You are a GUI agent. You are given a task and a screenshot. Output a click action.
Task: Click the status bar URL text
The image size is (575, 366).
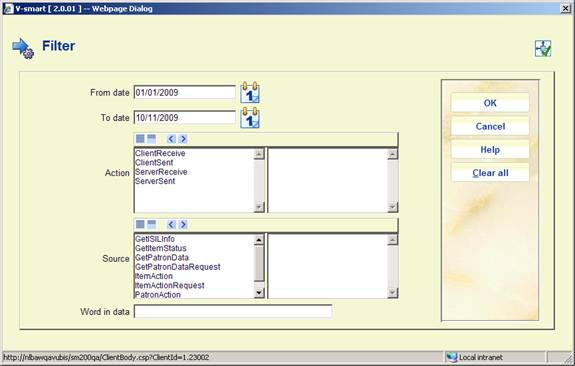pos(106,357)
